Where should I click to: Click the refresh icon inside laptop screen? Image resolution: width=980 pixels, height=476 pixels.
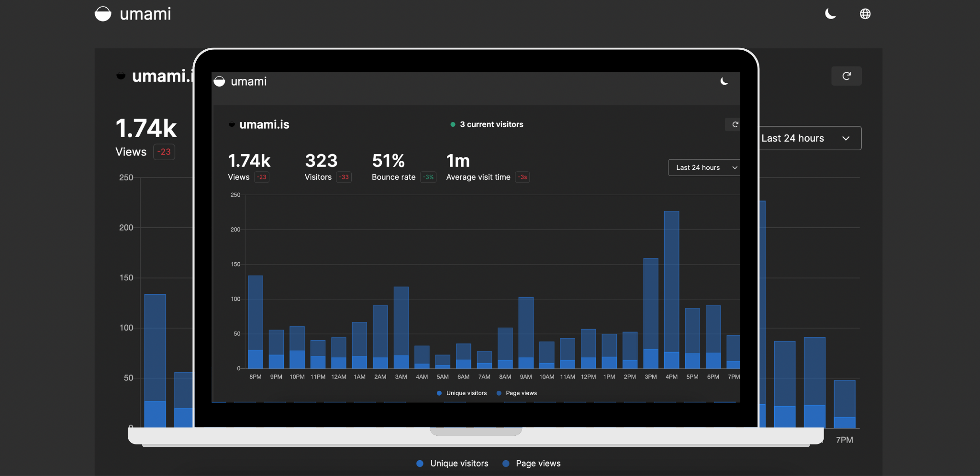tap(735, 124)
